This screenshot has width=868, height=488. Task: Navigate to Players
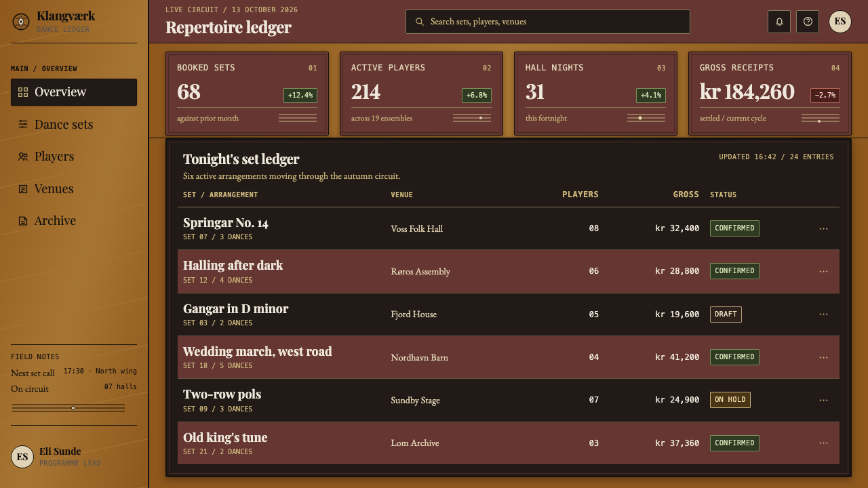click(x=74, y=157)
